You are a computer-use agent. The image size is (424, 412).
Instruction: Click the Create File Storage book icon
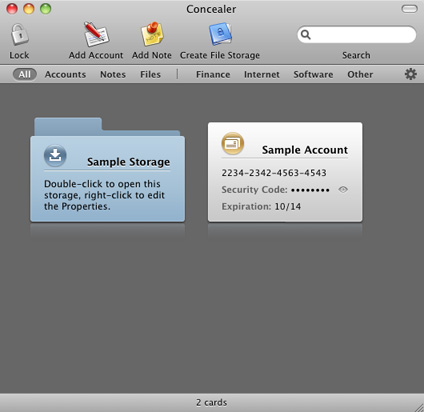tap(220, 34)
